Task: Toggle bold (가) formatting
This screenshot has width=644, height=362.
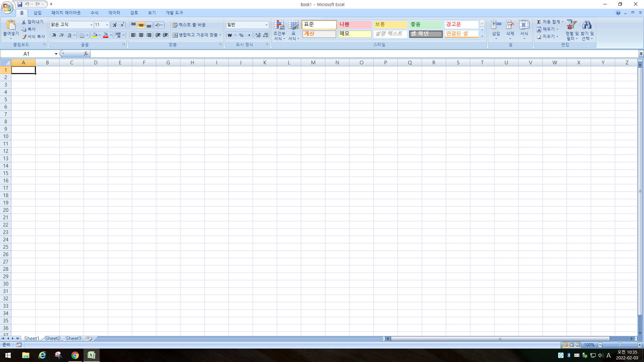Action: pyautogui.click(x=54, y=35)
